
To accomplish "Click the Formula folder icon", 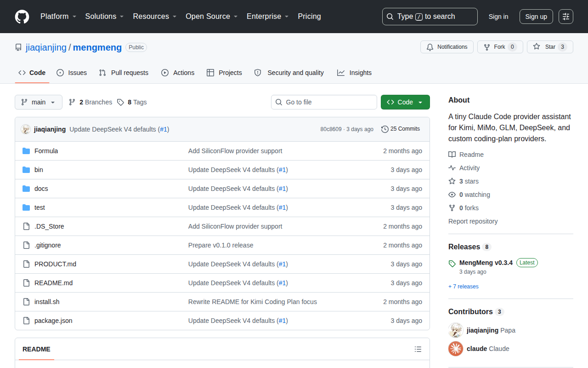I will coord(26,151).
